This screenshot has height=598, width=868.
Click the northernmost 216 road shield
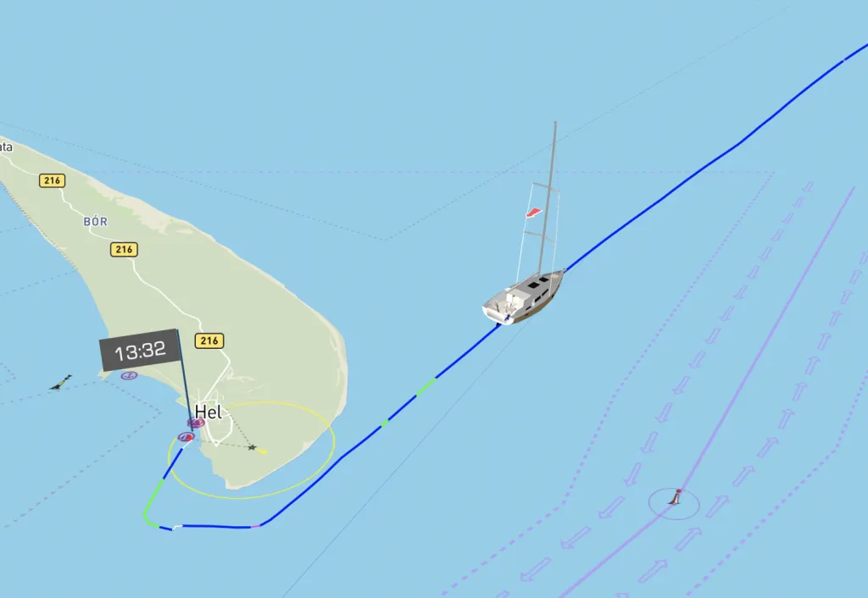52,180
